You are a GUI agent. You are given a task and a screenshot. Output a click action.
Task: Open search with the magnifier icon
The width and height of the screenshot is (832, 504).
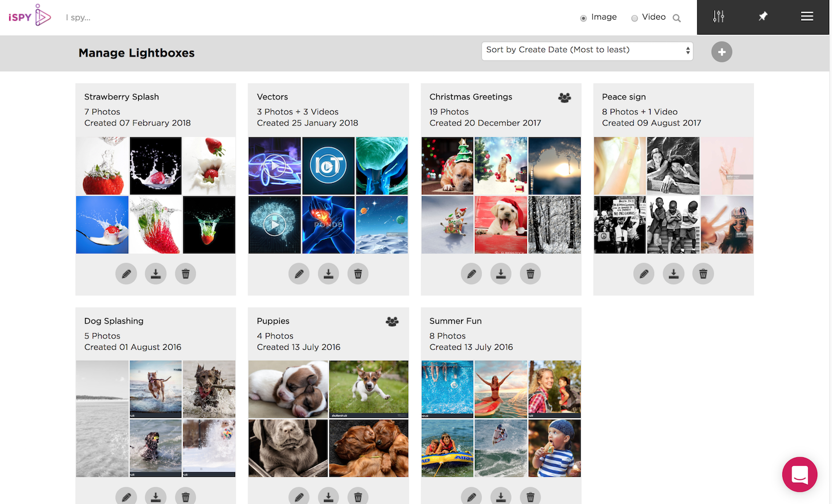tap(677, 17)
